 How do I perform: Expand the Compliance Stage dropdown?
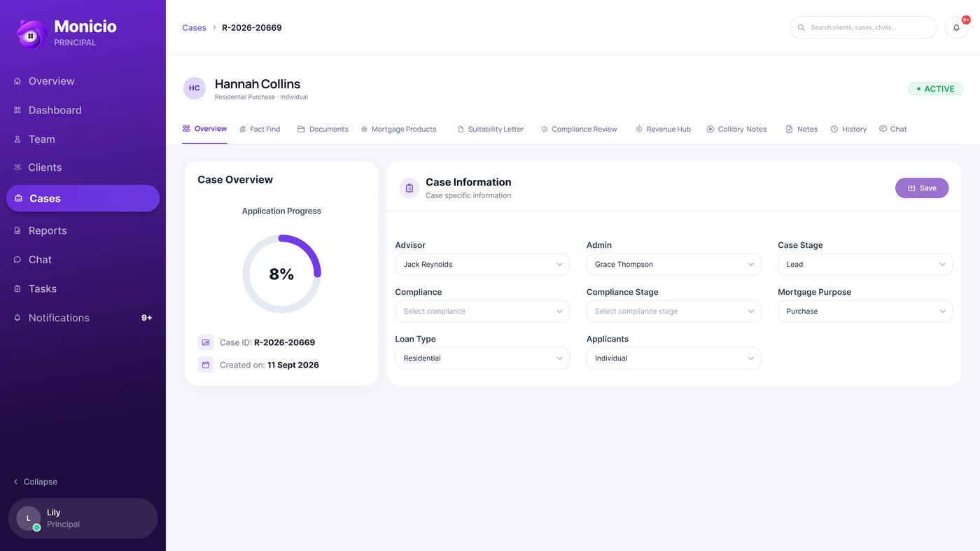click(x=673, y=311)
